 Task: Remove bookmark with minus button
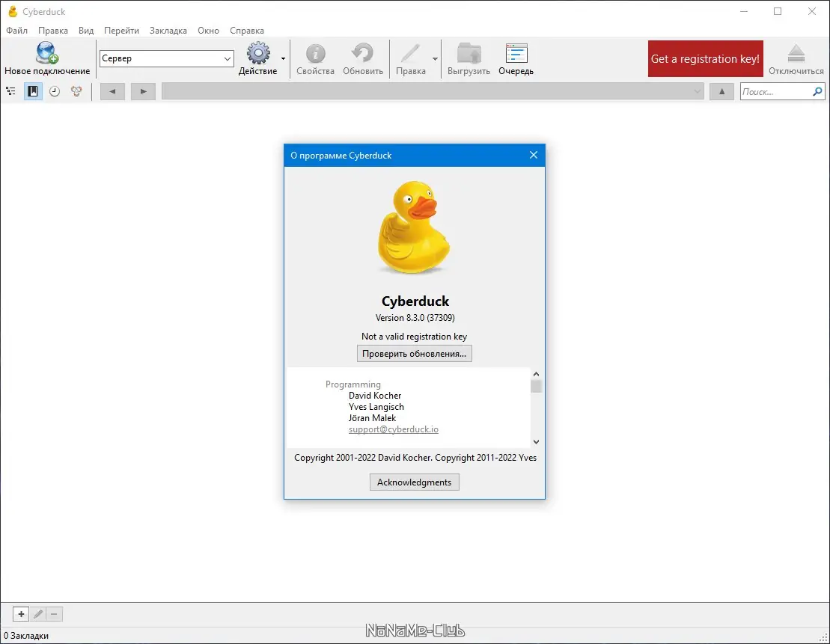tap(54, 614)
